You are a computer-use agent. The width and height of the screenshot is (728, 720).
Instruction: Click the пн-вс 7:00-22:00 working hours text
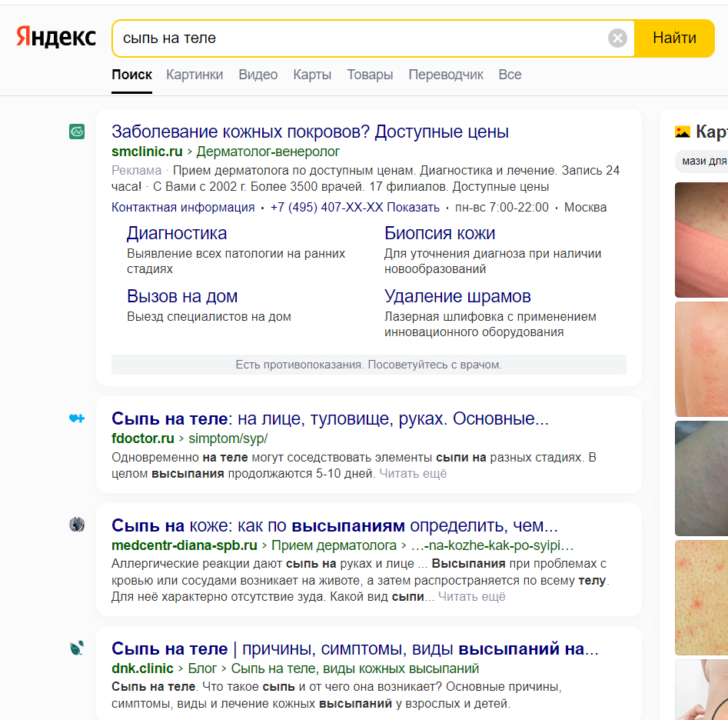click(x=501, y=208)
